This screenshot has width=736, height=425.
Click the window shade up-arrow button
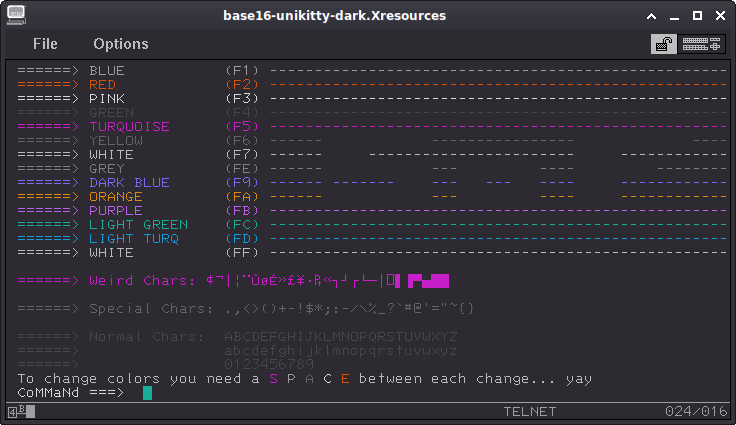click(x=652, y=16)
